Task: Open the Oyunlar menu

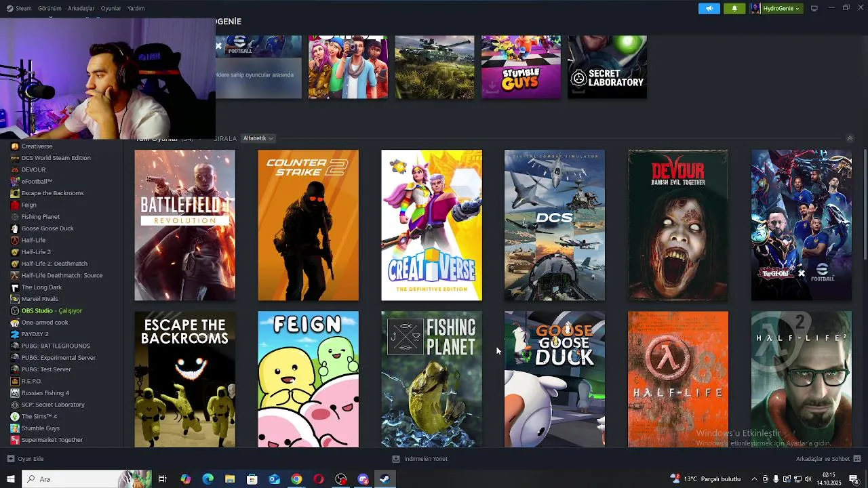Action: click(111, 8)
